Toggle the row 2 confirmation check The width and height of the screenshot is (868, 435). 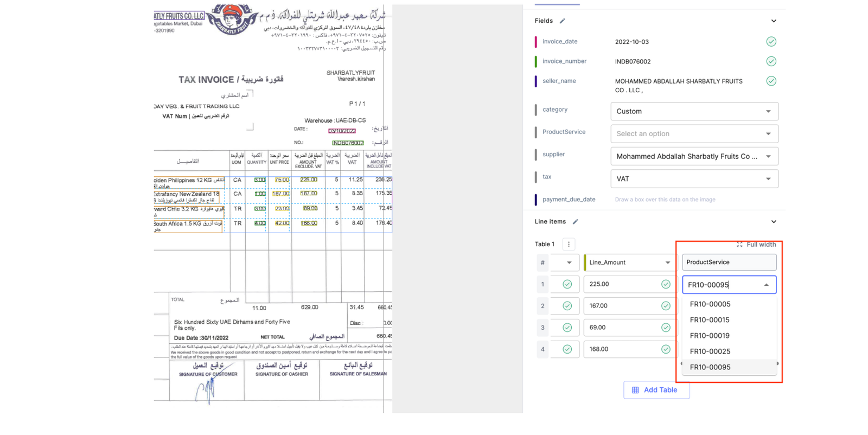click(567, 306)
